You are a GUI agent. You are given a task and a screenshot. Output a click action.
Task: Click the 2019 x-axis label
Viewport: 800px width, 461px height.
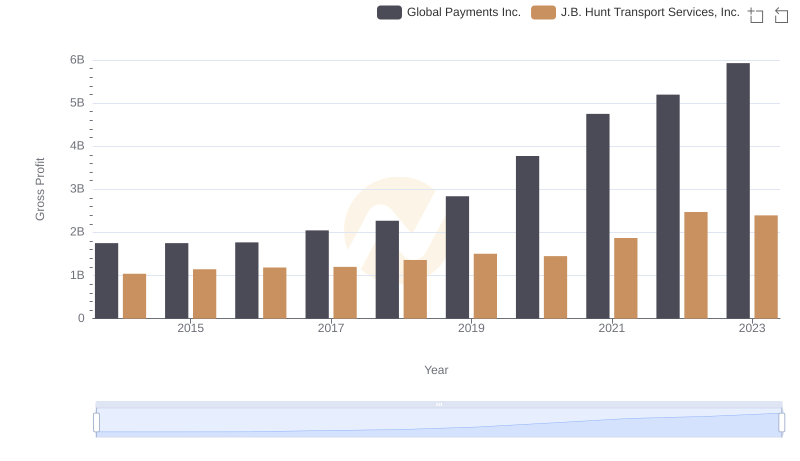tap(471, 328)
